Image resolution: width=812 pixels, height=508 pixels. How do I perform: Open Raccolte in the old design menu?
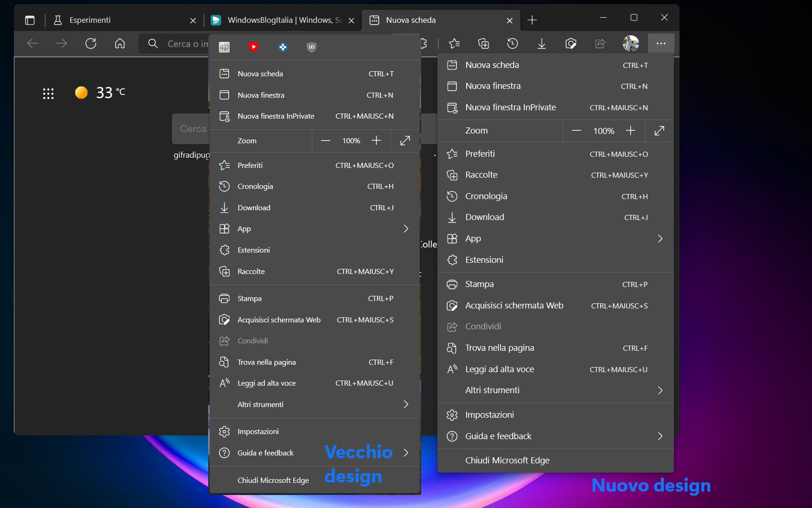click(315, 272)
